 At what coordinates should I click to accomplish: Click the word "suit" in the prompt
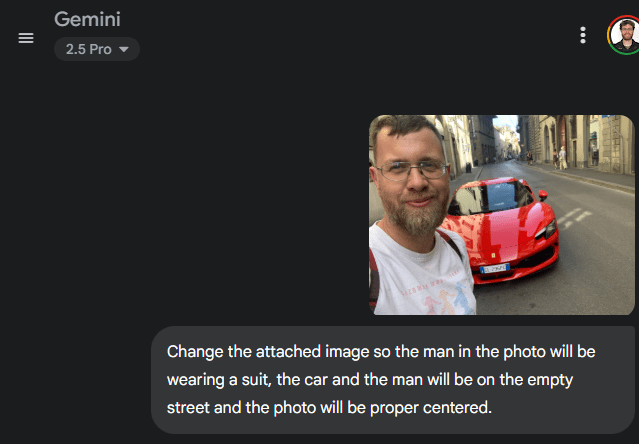[x=256, y=380]
